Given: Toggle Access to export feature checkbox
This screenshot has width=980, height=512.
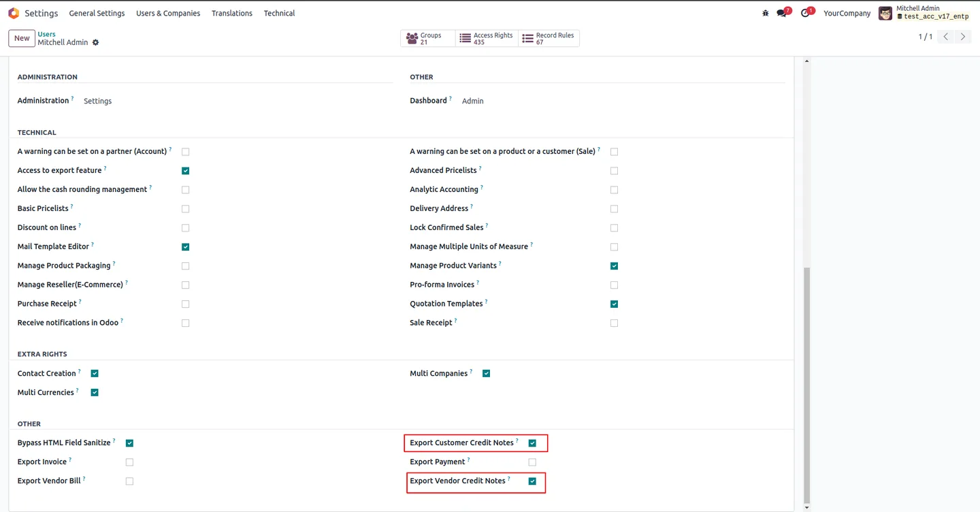Looking at the screenshot, I should coord(185,171).
